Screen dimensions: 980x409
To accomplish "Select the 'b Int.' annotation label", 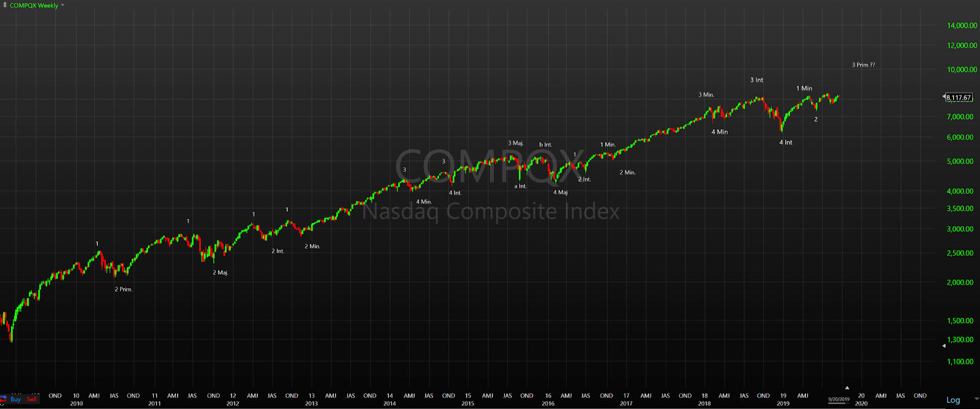I will point(545,145).
